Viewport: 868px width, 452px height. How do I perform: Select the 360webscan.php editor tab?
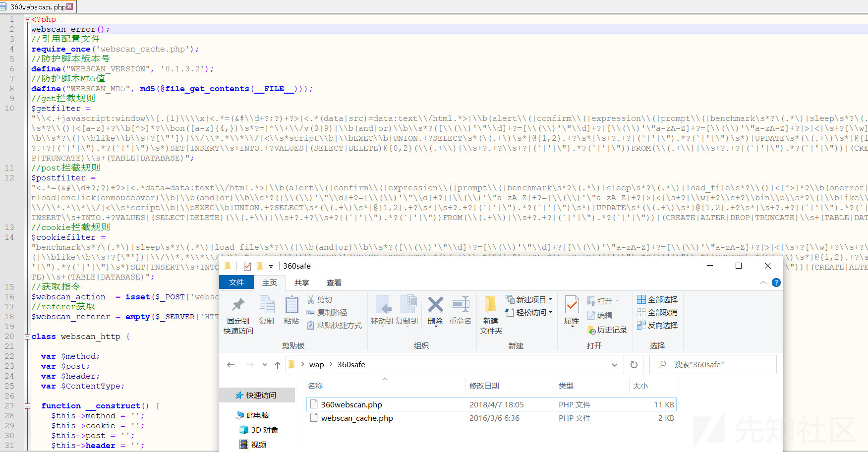(x=37, y=6)
